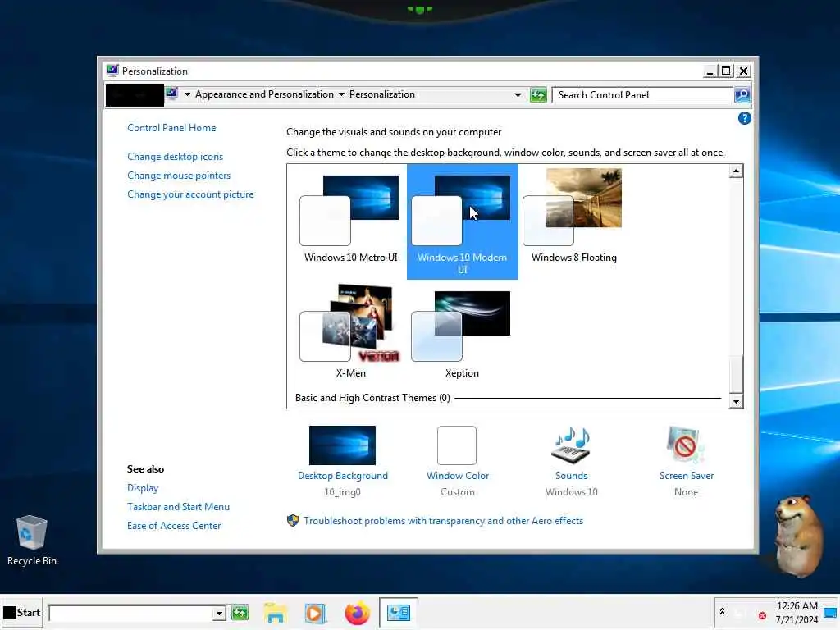Image resolution: width=840 pixels, height=630 pixels.
Task: Focus the taskbar address input field
Action: click(130, 613)
